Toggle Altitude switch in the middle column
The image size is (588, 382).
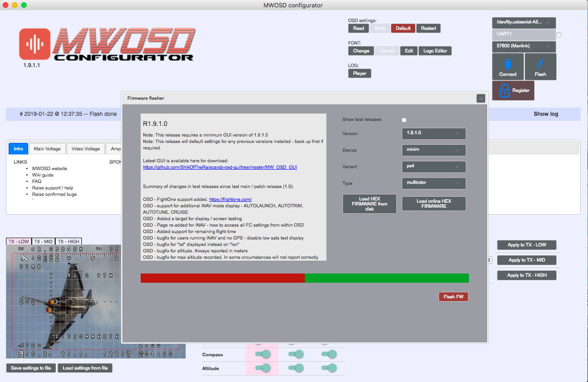click(296, 368)
